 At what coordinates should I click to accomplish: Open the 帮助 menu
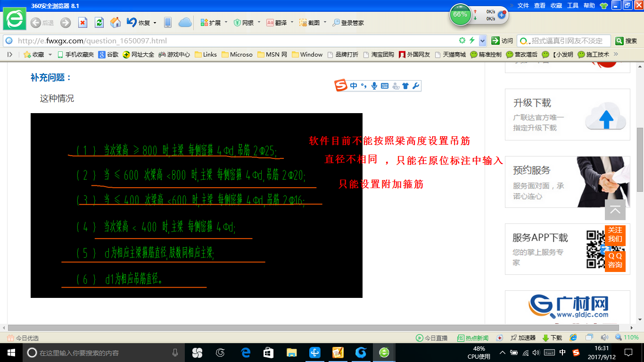(589, 6)
